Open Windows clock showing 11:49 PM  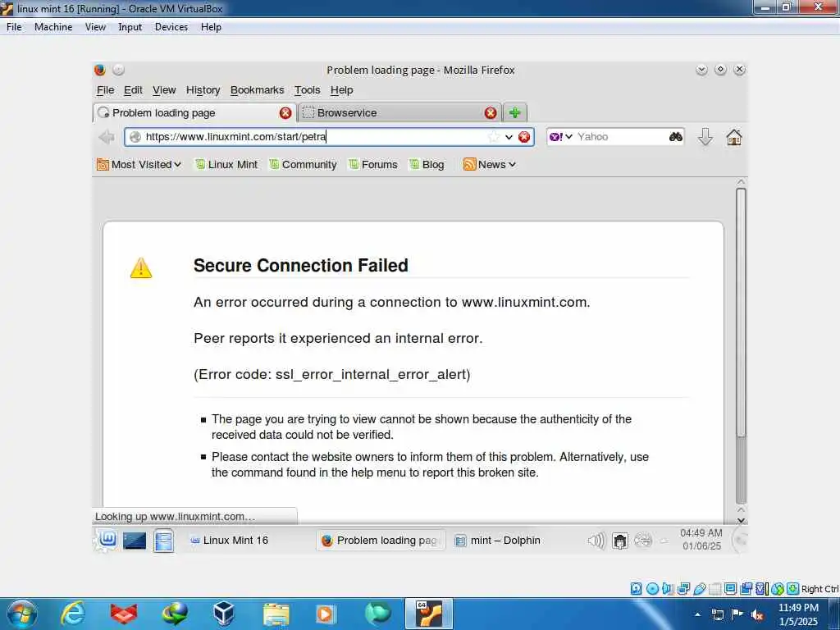coord(798,614)
